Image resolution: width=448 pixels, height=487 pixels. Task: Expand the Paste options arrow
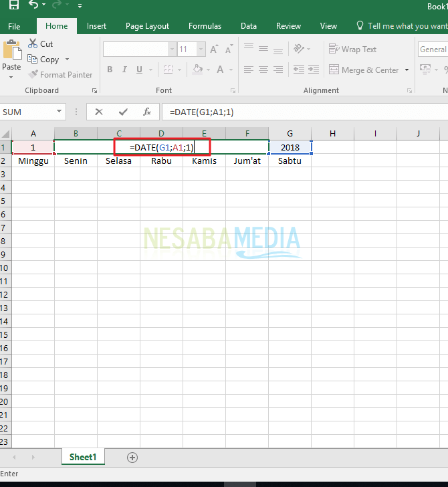click(11, 77)
